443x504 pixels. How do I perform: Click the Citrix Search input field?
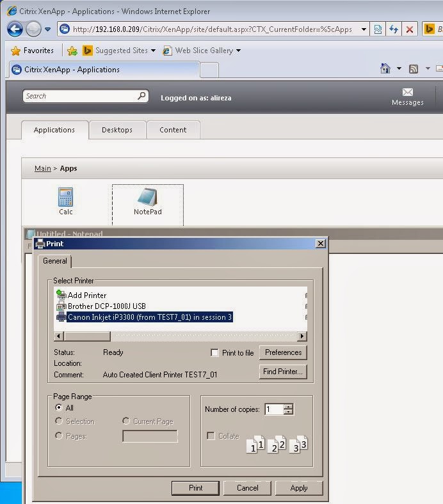81,96
